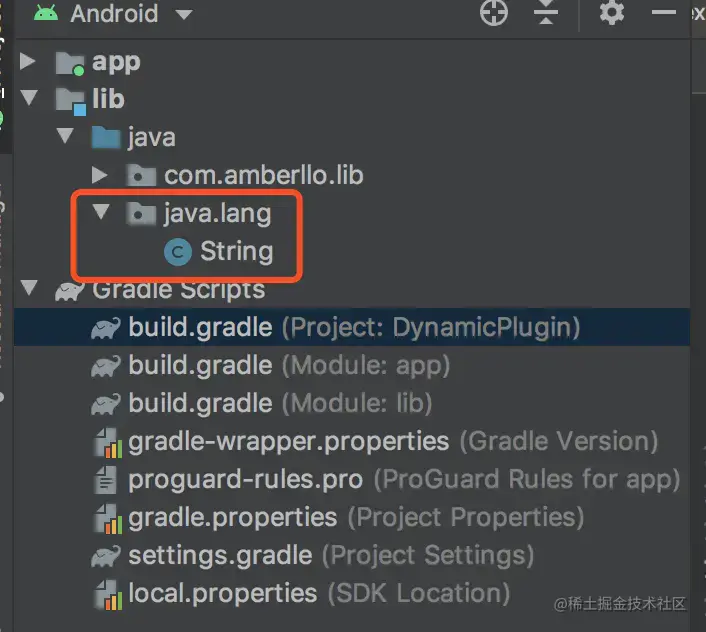Expand the com.amberllo.lib package arrow
Screen dimensions: 706x632
99,175
